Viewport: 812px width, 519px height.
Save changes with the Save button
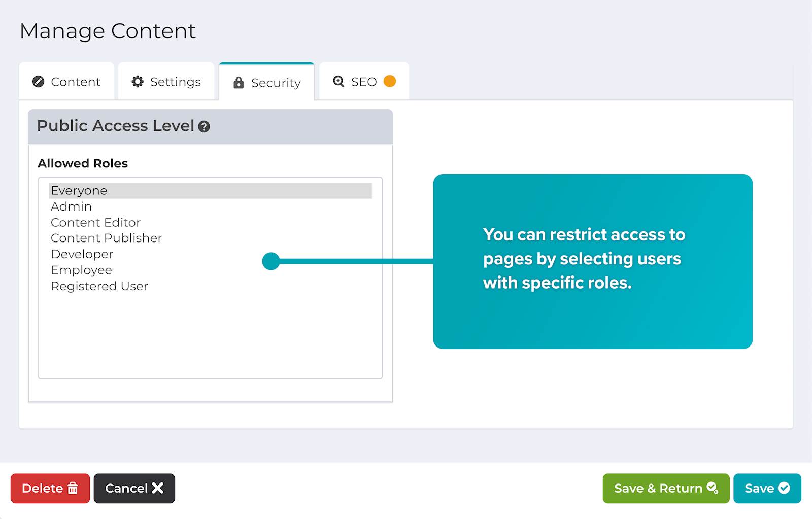[767, 489]
